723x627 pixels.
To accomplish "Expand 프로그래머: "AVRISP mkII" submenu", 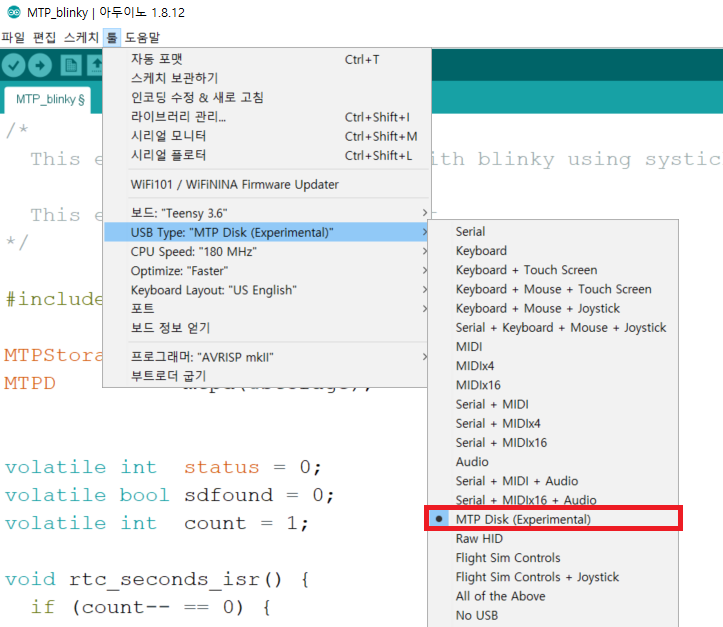I will click(267, 357).
